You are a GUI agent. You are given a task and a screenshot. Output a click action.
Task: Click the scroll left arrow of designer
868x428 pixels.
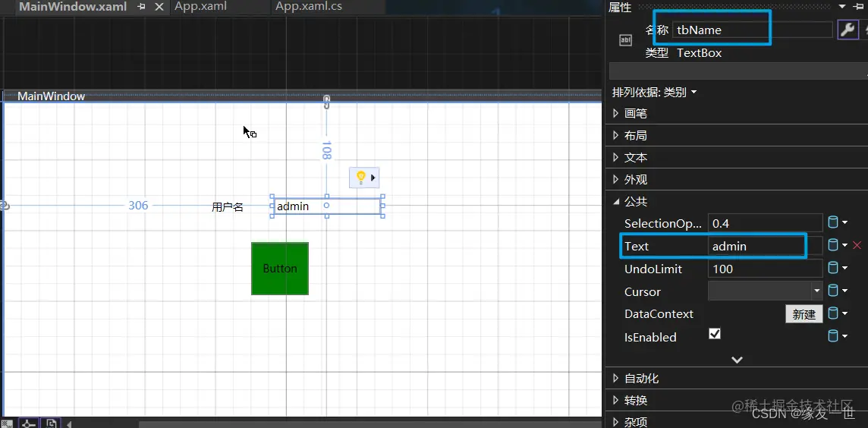(68, 425)
